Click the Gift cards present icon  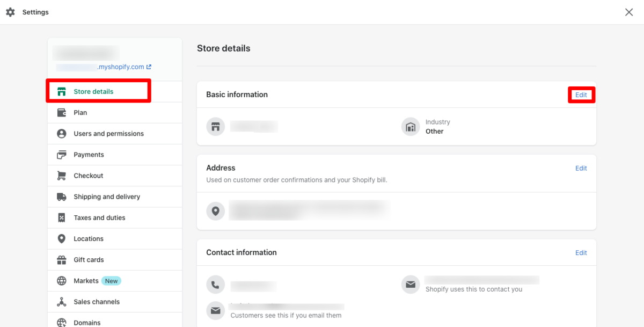[x=62, y=260]
